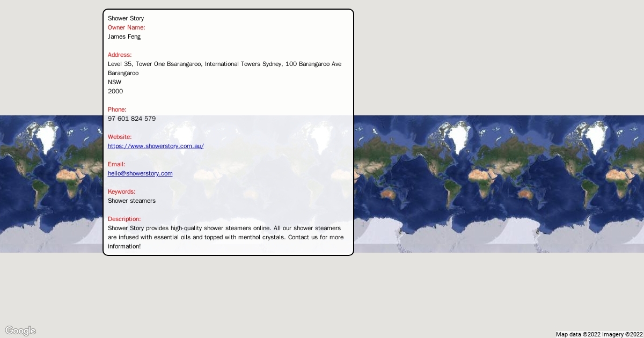Screen dimensions: 644x338
Task: Click the Shower steamers keyword text
Action: click(131, 201)
